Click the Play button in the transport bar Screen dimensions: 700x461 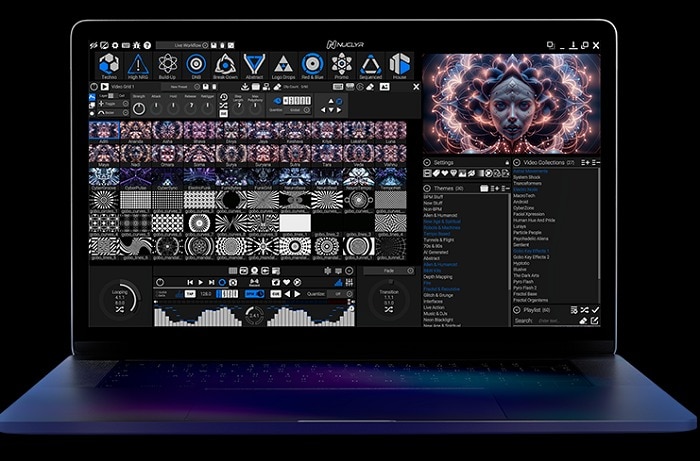coord(200,282)
